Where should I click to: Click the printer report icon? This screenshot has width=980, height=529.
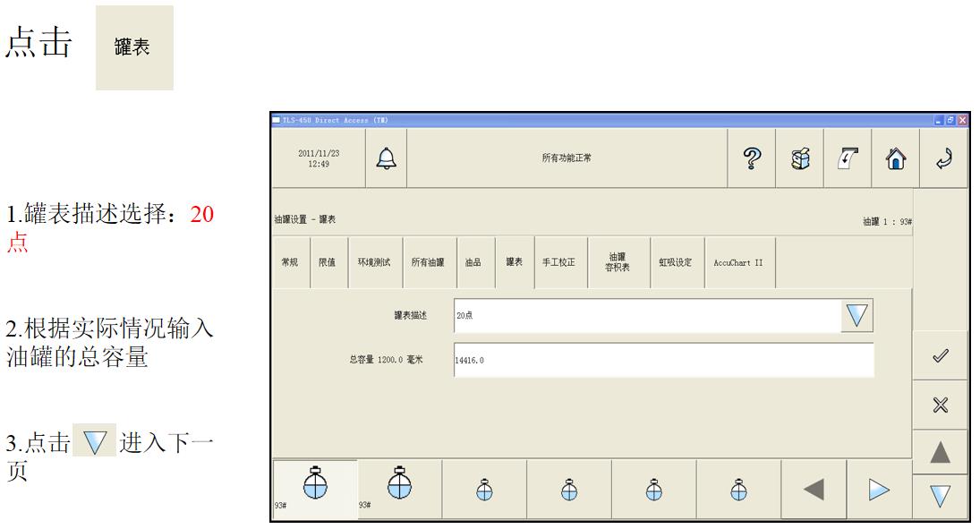click(800, 158)
